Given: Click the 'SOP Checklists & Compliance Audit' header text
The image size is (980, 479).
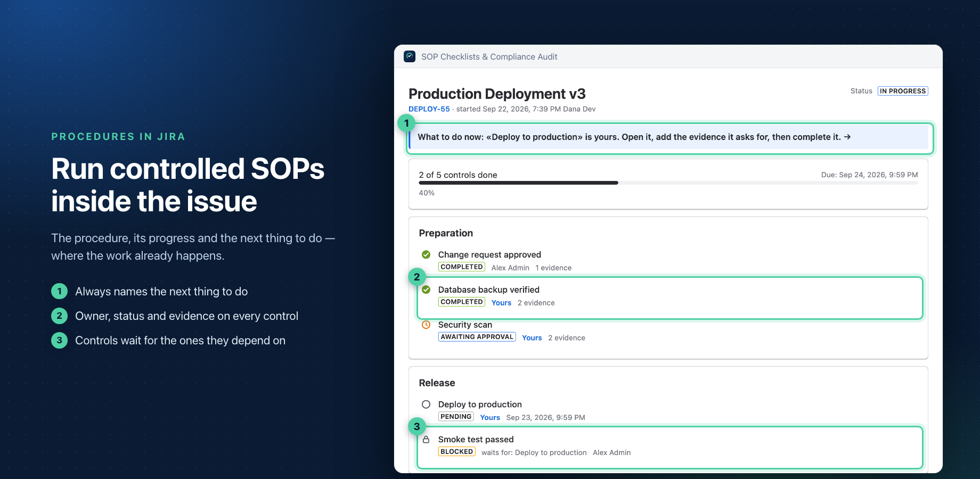Looking at the screenshot, I should pyautogui.click(x=489, y=56).
